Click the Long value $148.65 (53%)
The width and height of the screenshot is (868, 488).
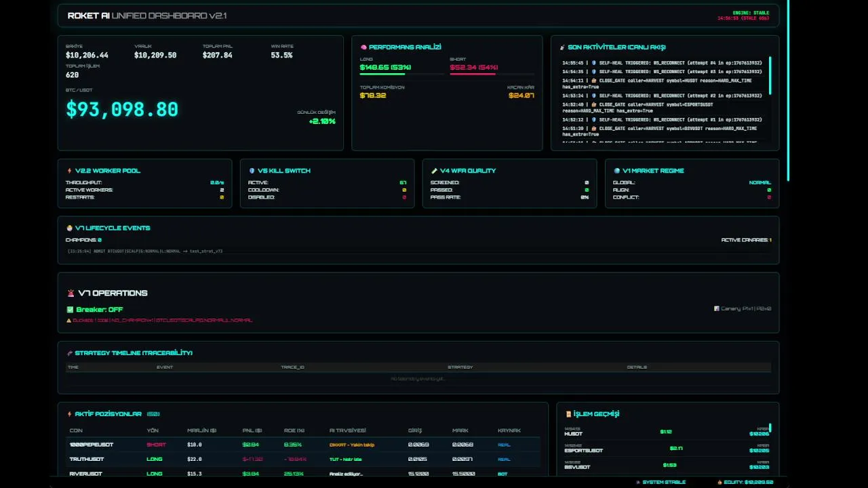pos(386,68)
